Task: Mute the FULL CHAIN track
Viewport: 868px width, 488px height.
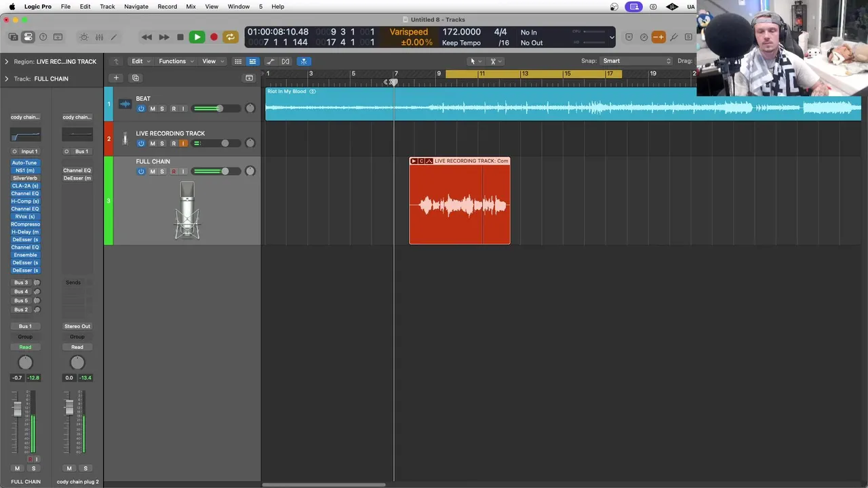Action: [153, 171]
